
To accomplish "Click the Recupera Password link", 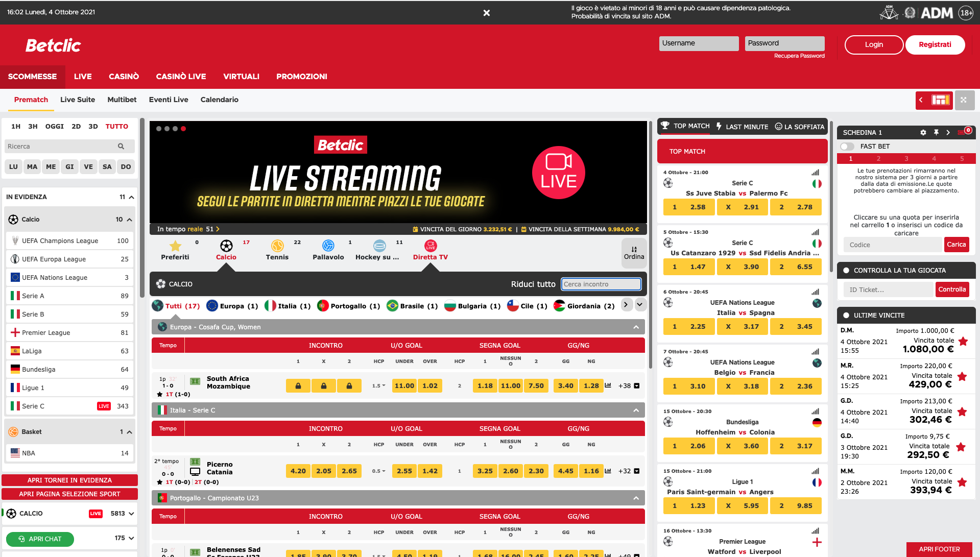I will 799,56.
